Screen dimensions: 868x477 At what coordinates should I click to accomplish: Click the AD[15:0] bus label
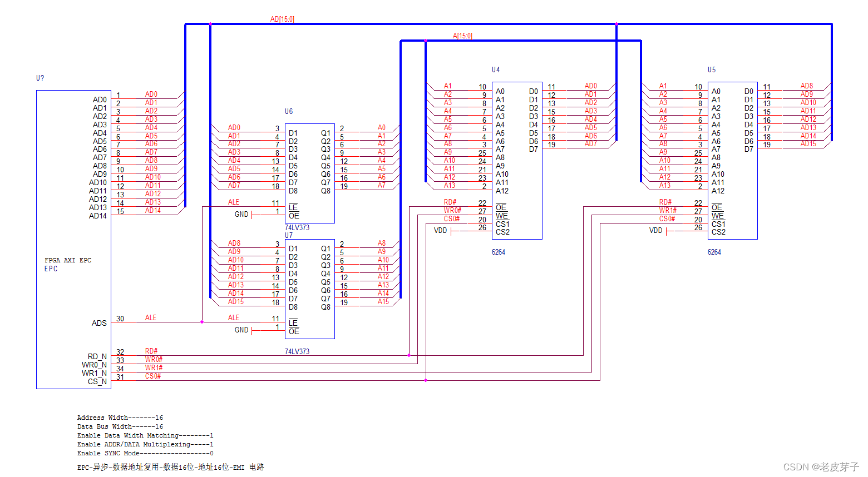click(x=282, y=19)
